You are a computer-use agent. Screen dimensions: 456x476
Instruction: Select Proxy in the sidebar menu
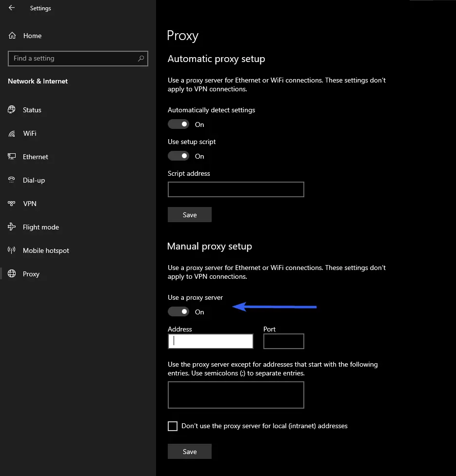click(31, 274)
